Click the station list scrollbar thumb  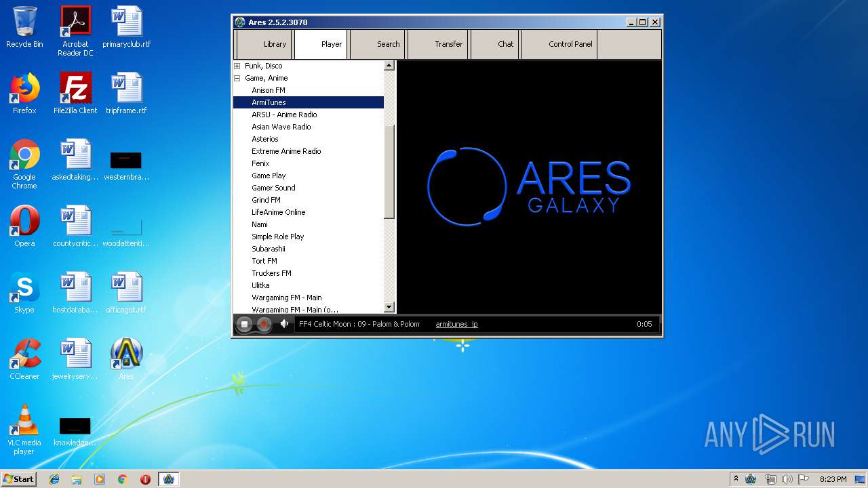click(x=389, y=172)
